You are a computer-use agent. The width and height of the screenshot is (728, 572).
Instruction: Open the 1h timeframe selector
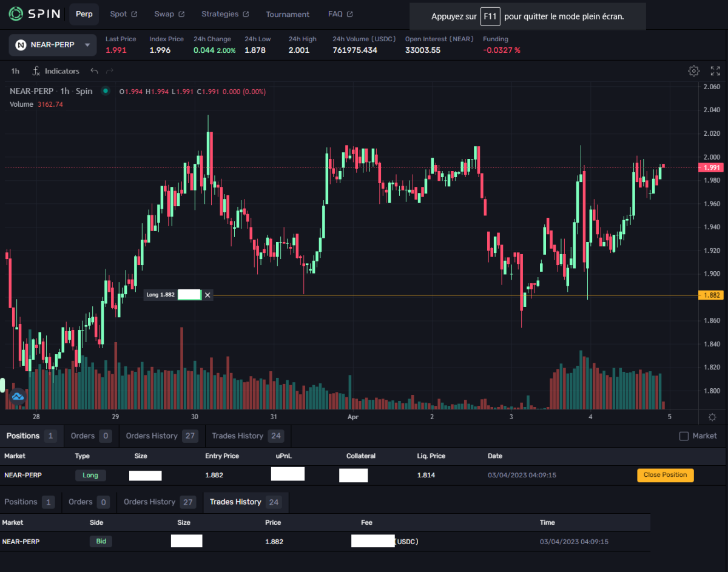(15, 71)
